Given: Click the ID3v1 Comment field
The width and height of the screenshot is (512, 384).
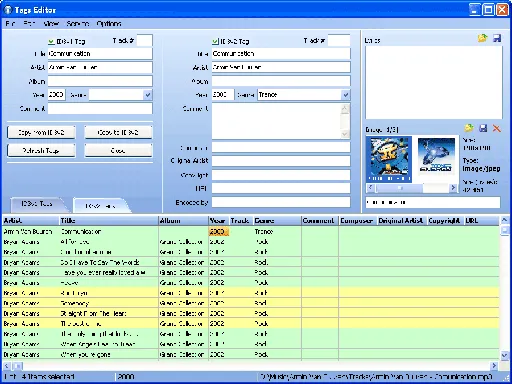Looking at the screenshot, I should coord(100,108).
